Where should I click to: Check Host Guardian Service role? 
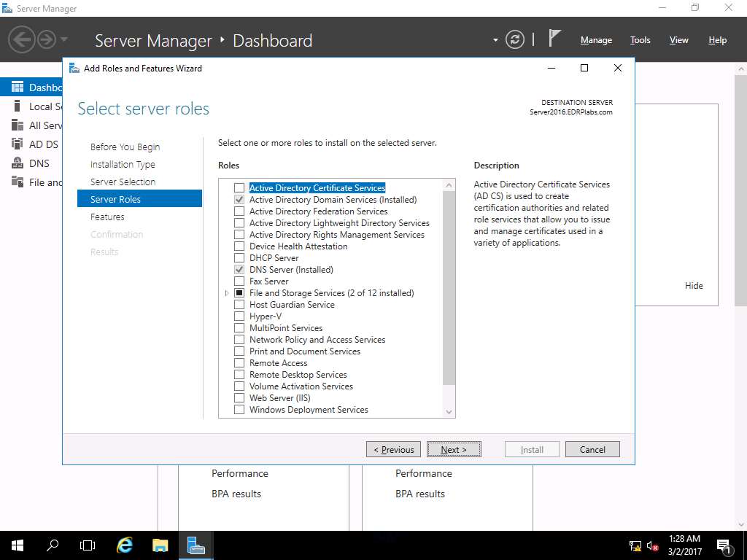239,304
